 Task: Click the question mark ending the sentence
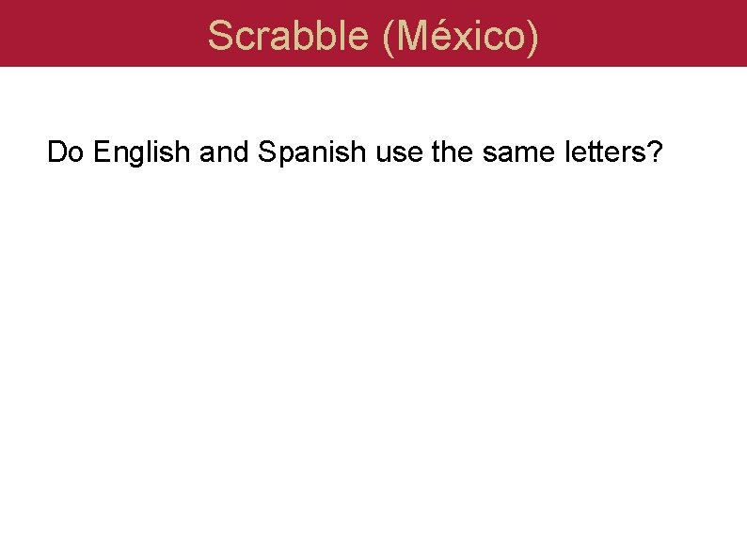coord(655,152)
